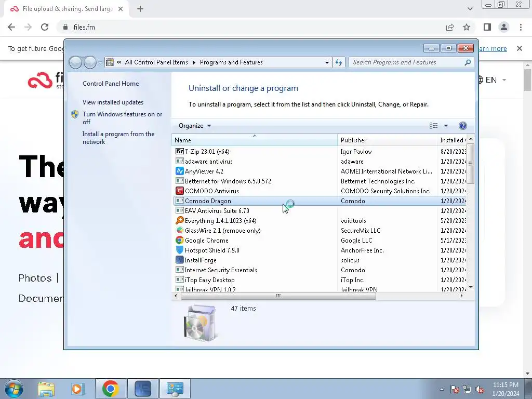532x399 pixels.
Task: Click the Everything 1.4.1.1023 magnifier icon
Action: tap(179, 220)
